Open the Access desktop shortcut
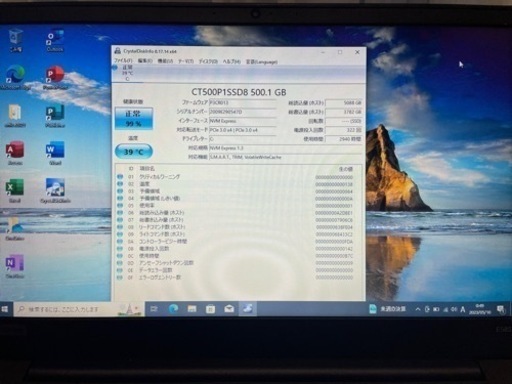 [15, 153]
